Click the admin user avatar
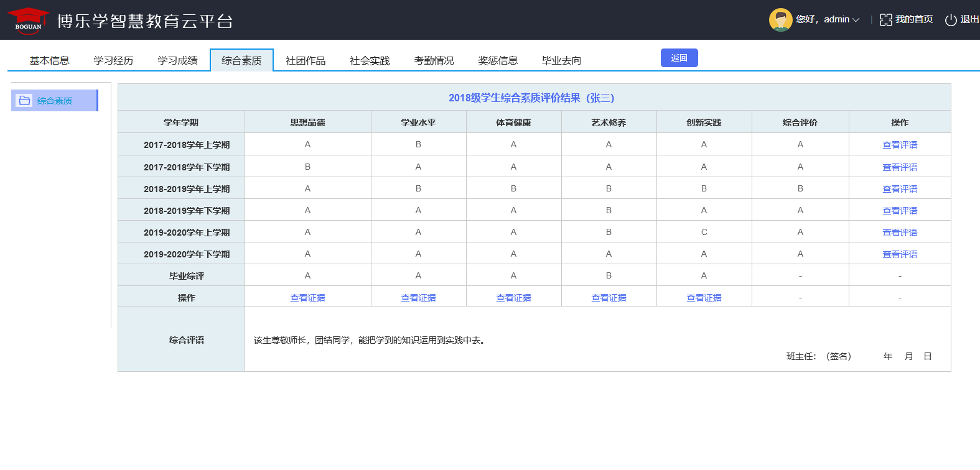 780,20
